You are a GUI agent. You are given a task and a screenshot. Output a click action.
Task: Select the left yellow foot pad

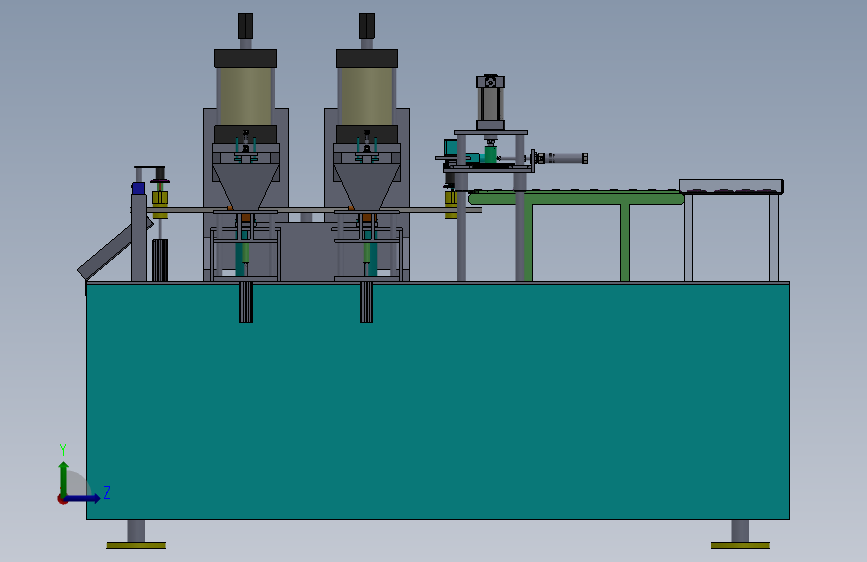(136, 545)
